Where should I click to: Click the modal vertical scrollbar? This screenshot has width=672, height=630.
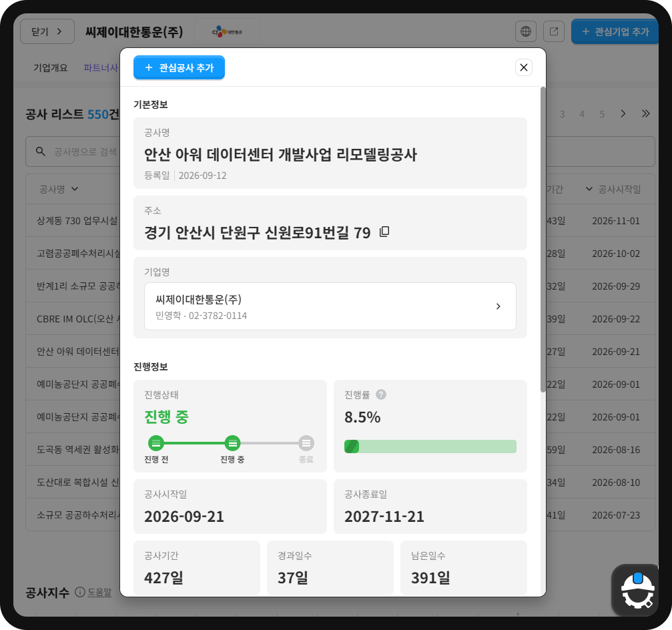(543, 239)
